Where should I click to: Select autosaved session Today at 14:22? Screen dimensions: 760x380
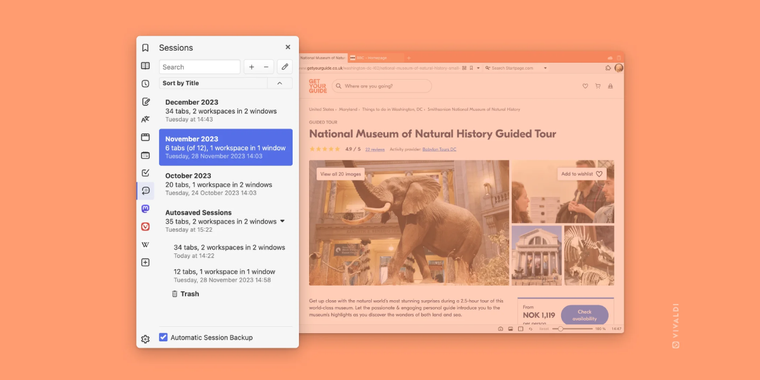coord(229,251)
